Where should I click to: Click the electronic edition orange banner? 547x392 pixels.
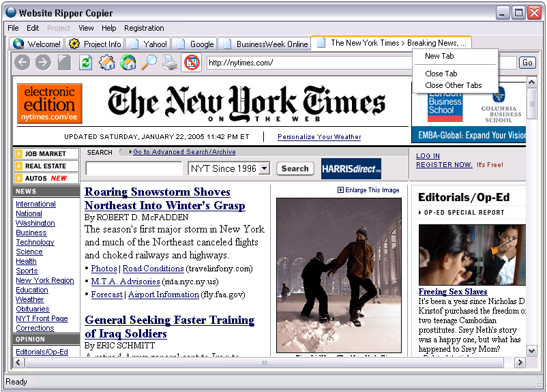[50, 104]
